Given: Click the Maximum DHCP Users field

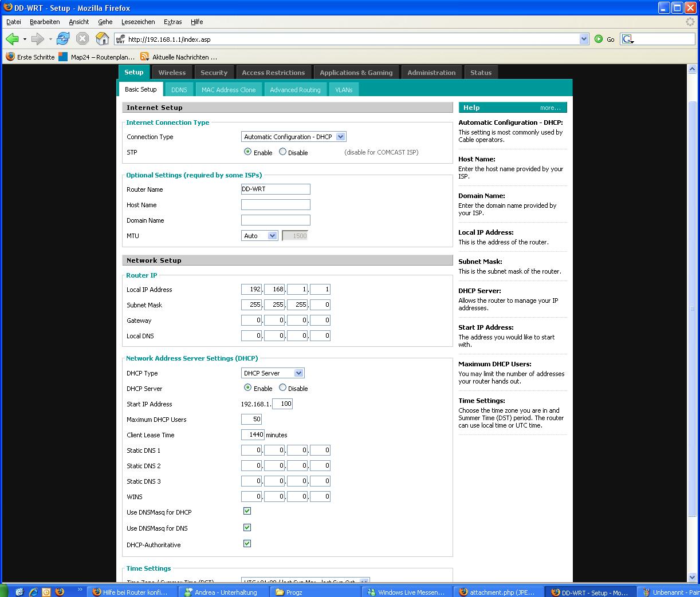Looking at the screenshot, I should [x=251, y=419].
